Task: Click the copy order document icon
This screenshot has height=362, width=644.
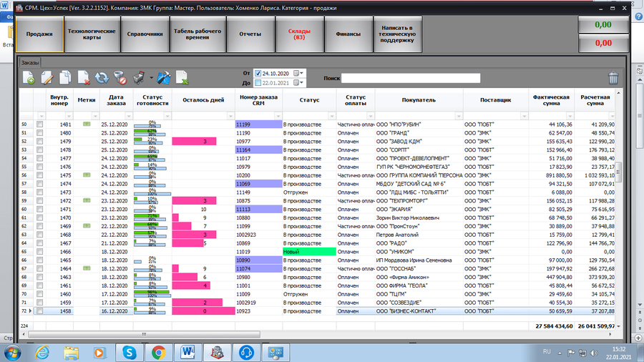Action: (x=65, y=78)
